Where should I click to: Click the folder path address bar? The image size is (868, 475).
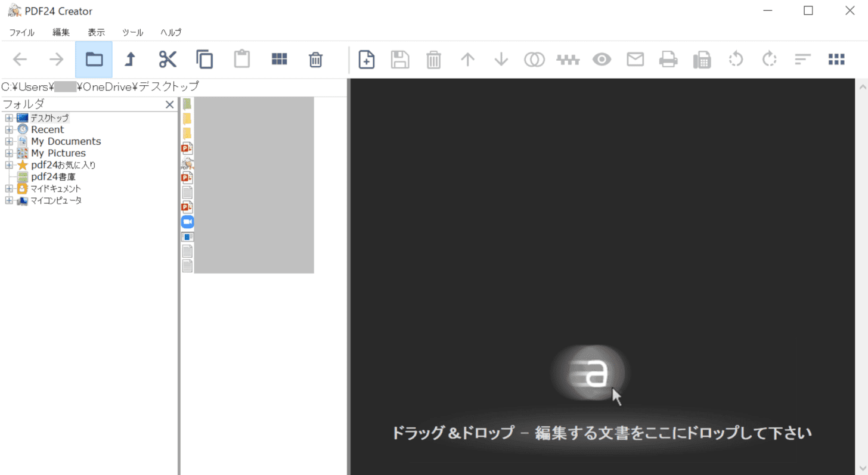[173, 87]
